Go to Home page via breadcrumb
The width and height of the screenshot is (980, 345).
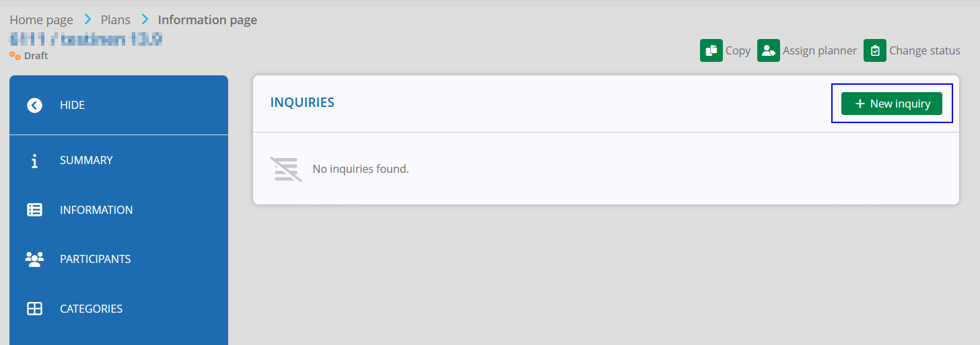[41, 20]
